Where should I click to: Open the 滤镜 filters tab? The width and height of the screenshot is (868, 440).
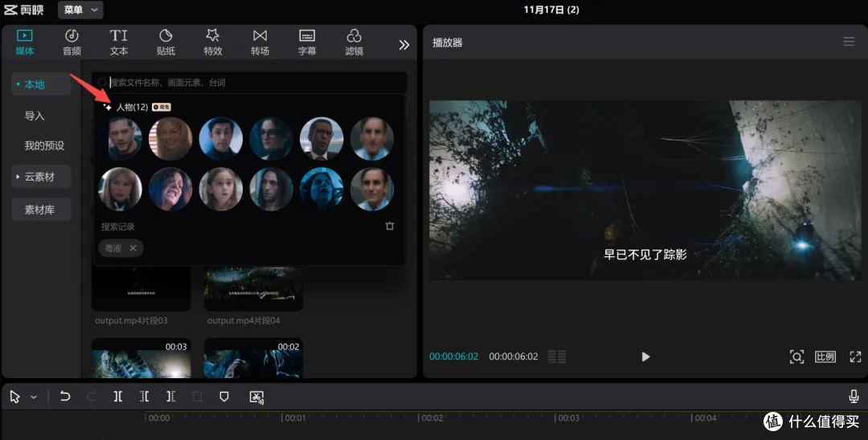click(x=354, y=43)
